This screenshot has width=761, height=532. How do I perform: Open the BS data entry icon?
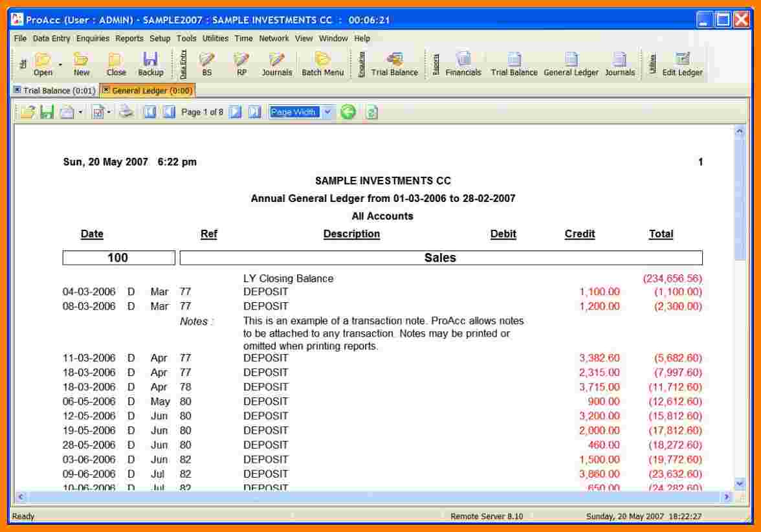[207, 64]
